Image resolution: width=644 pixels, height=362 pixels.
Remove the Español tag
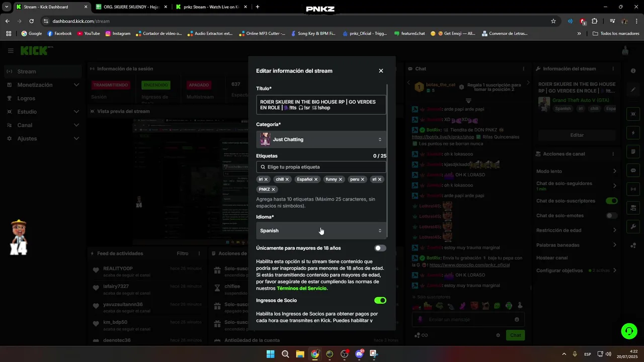[x=316, y=179]
